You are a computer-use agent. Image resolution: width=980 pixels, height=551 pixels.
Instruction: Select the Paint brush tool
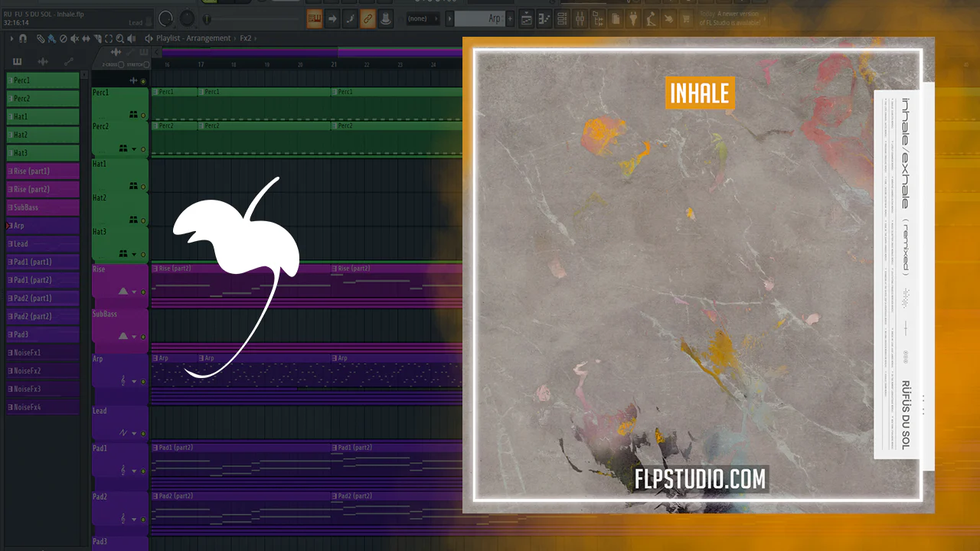tap(51, 38)
